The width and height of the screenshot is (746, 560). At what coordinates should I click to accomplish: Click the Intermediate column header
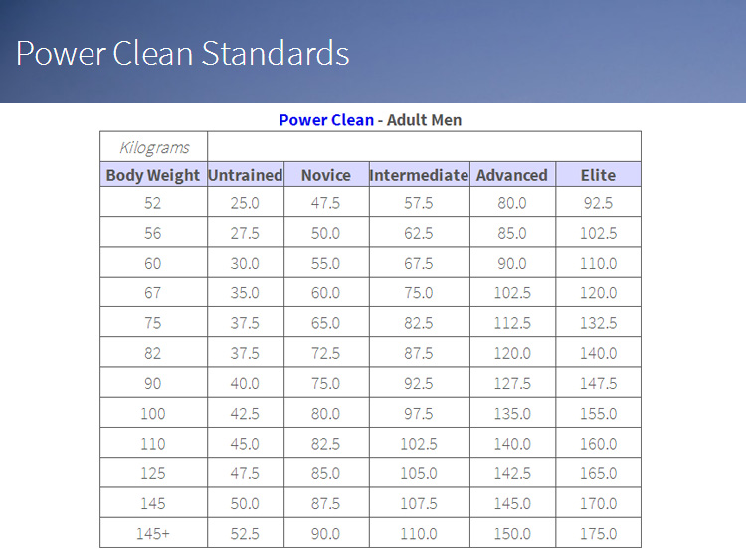coord(419,175)
